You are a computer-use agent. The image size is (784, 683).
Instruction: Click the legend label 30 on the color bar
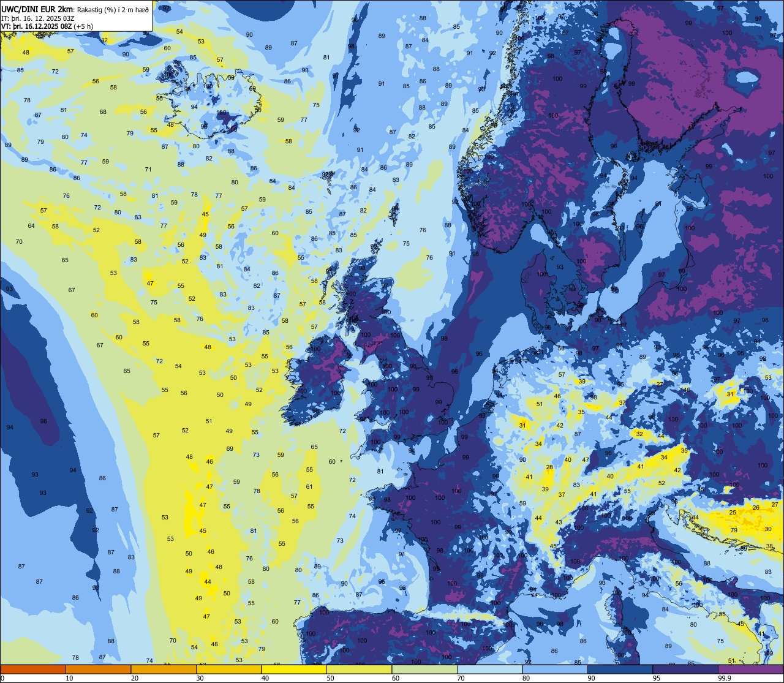200,678
